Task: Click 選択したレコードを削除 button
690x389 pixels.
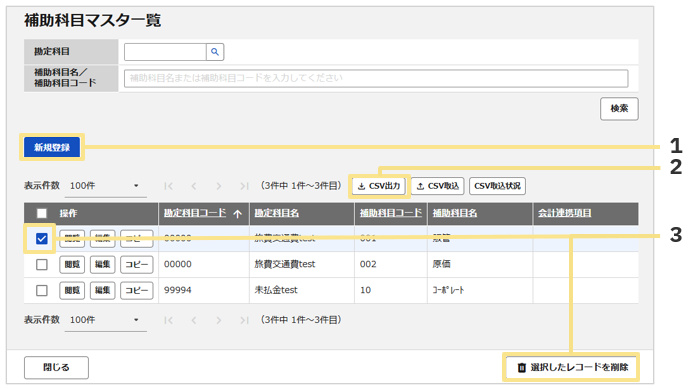Action: 572,367
